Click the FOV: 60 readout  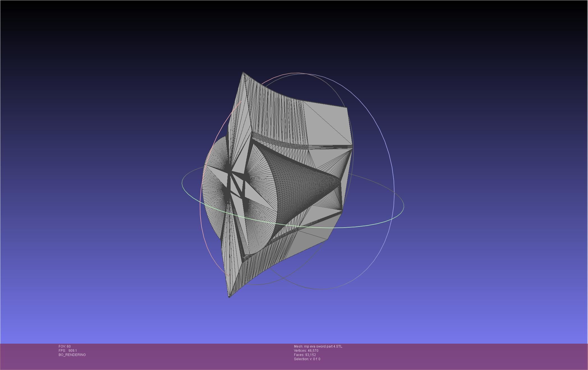(65, 346)
